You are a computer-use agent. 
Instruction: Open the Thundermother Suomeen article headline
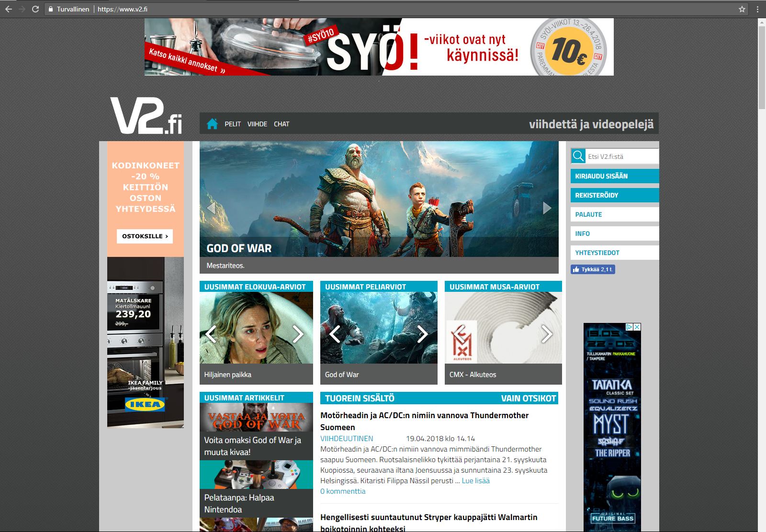(x=424, y=421)
